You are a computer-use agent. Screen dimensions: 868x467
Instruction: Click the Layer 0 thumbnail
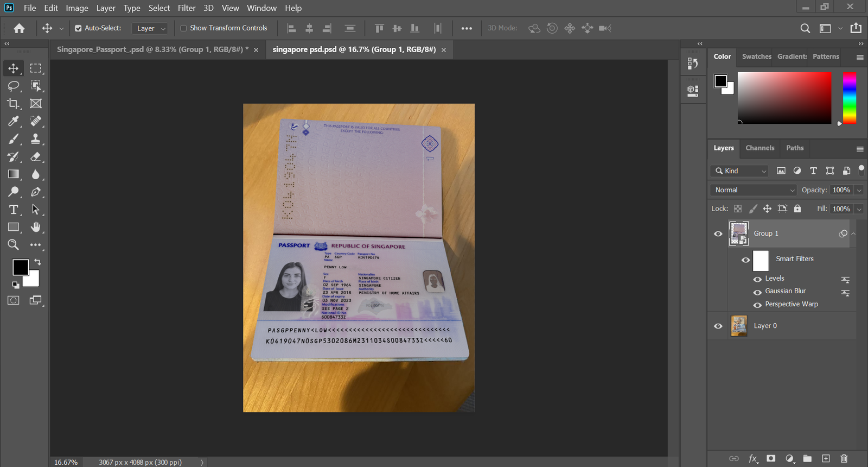739,326
